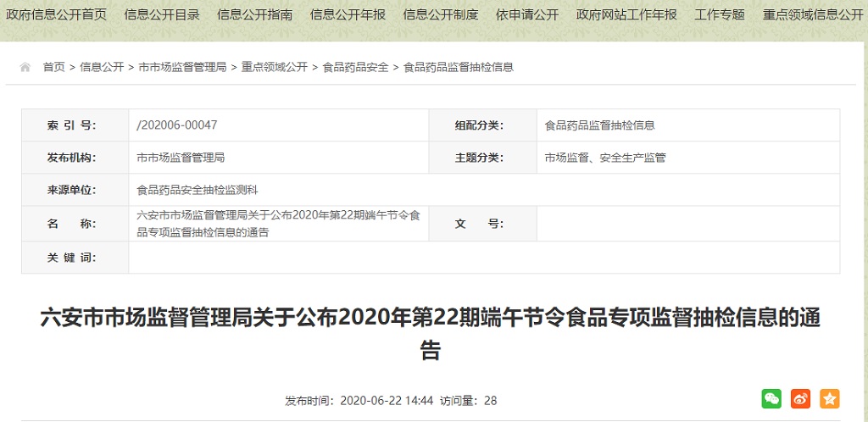Open 工作专题 menu item
The height and width of the screenshot is (422, 868).
point(720,15)
